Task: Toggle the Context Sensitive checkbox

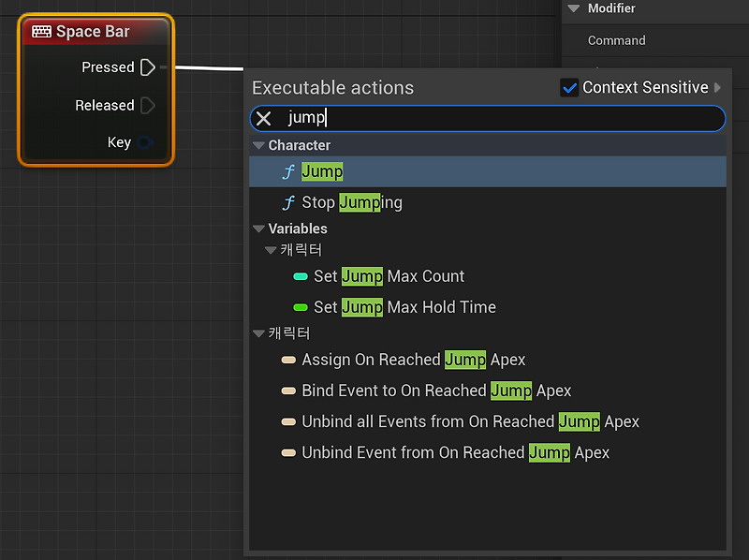Action: pos(570,87)
